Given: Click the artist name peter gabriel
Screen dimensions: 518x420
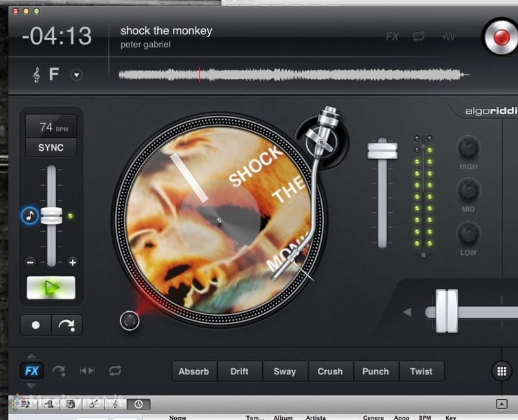Looking at the screenshot, I should point(145,45).
